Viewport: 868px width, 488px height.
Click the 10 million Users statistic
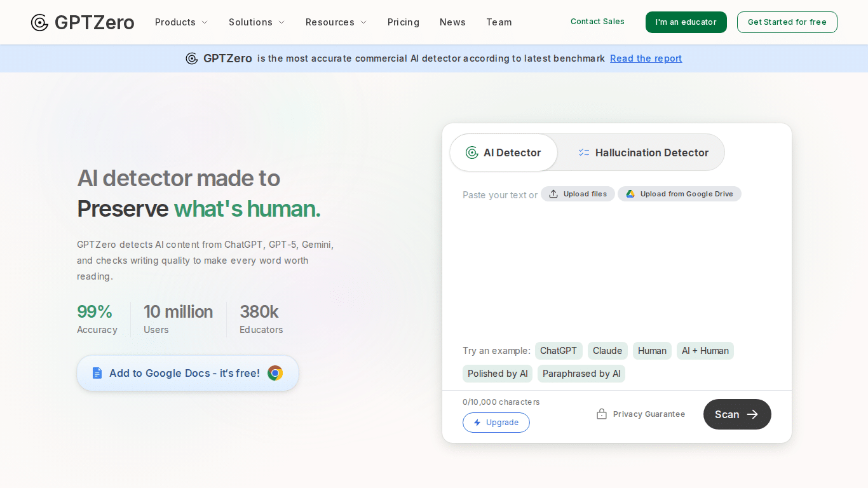pos(178,319)
